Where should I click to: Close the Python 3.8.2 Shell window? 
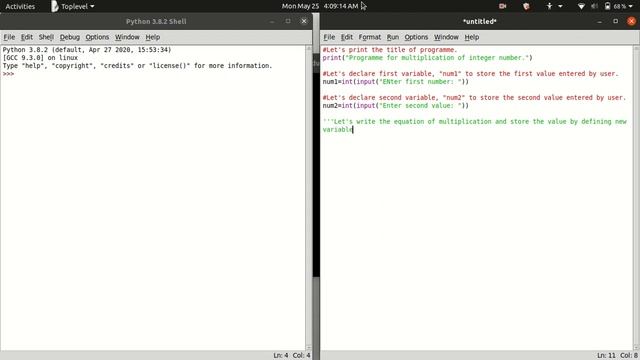(304, 21)
